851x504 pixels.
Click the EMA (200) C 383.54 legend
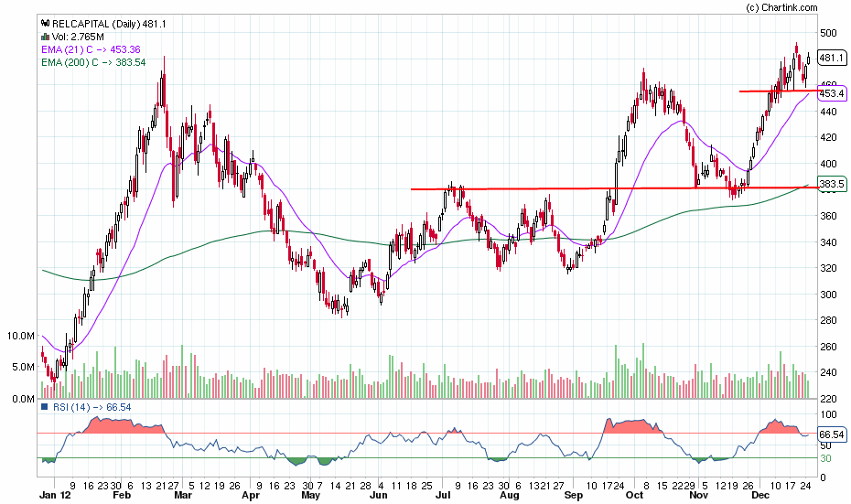tap(93, 62)
